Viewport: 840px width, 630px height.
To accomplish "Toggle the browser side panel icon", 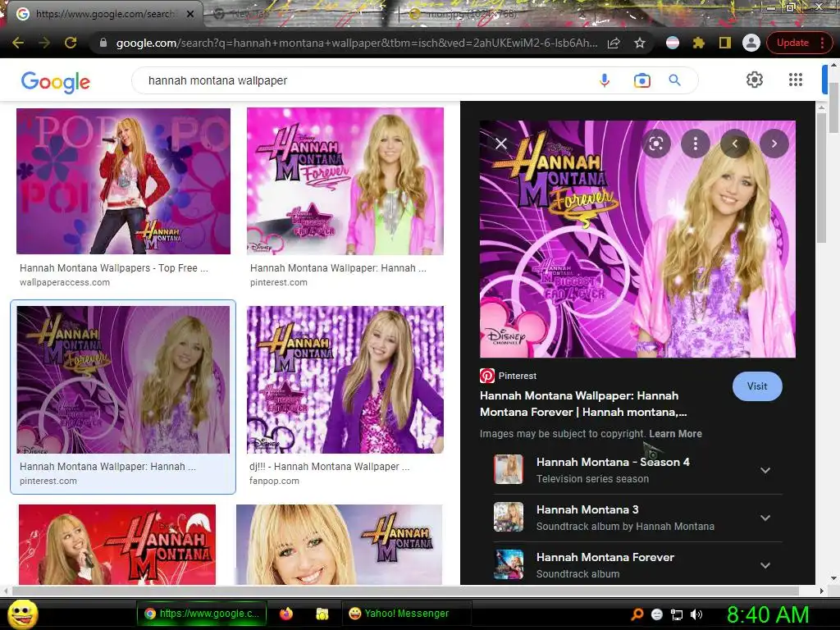I will click(725, 43).
